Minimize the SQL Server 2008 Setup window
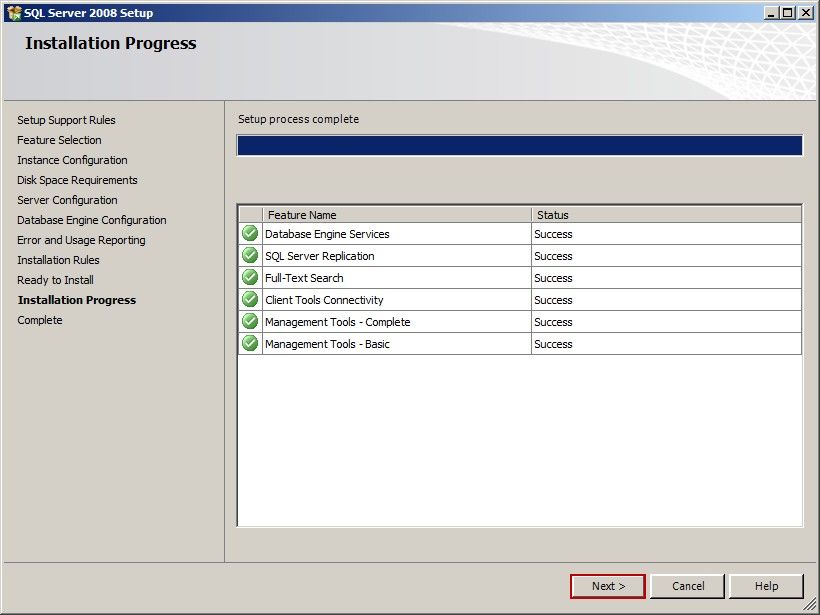 [x=771, y=13]
